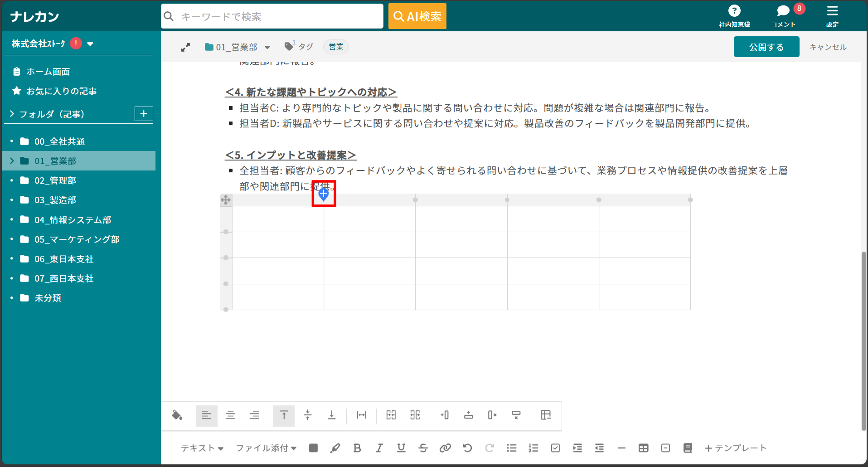Select the cell background fill tool

point(177,415)
